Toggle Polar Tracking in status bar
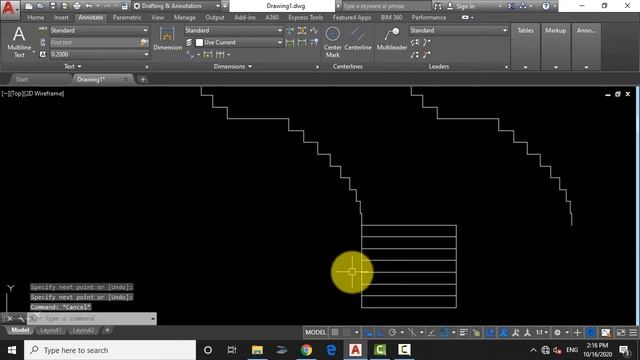Screen dimensions: 640x360 click(x=392, y=333)
